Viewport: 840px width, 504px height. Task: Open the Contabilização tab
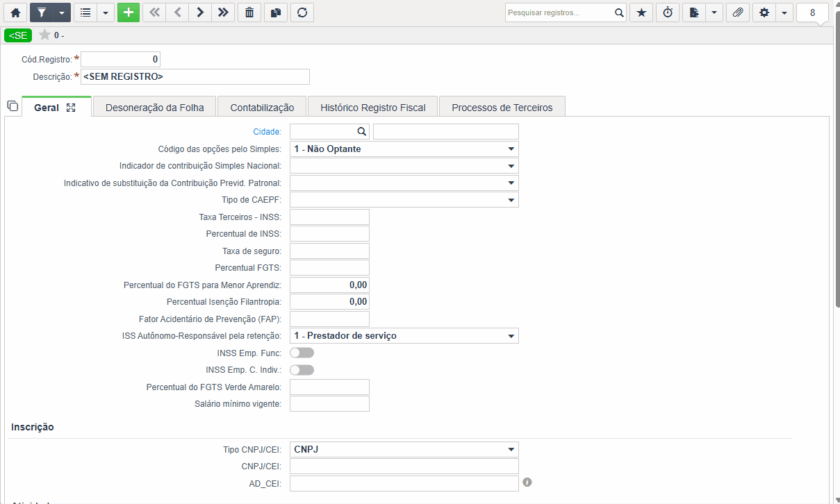[x=262, y=108]
